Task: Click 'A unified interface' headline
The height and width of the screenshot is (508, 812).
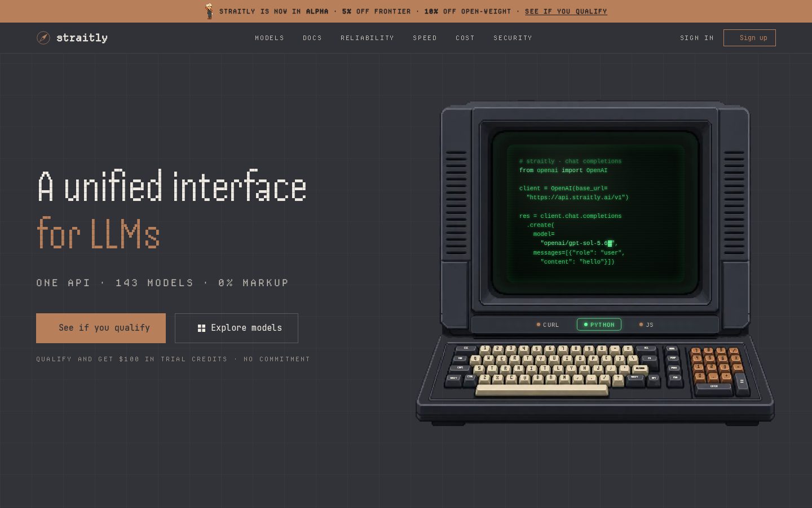Action: (172, 186)
